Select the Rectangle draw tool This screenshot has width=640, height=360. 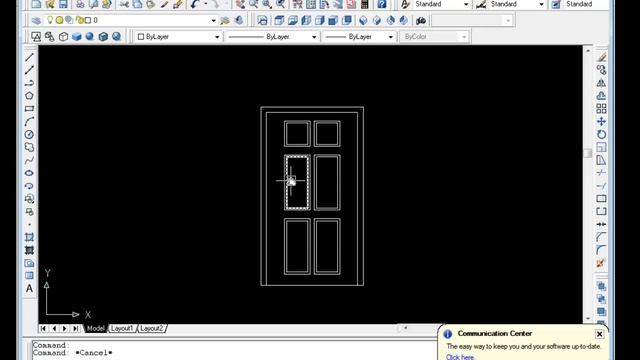tap(29, 109)
